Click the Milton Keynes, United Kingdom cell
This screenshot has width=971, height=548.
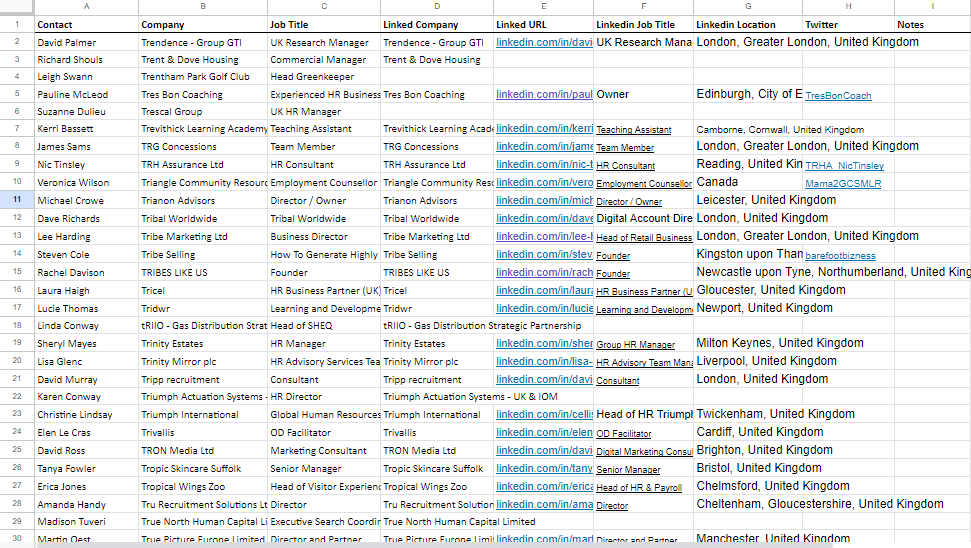(748, 343)
